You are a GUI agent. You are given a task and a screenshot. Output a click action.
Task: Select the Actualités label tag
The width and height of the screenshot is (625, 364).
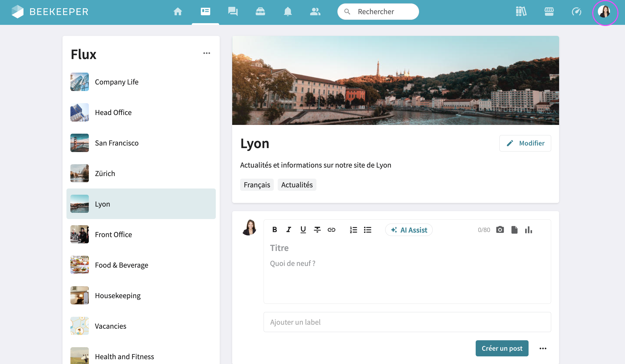coord(297,185)
